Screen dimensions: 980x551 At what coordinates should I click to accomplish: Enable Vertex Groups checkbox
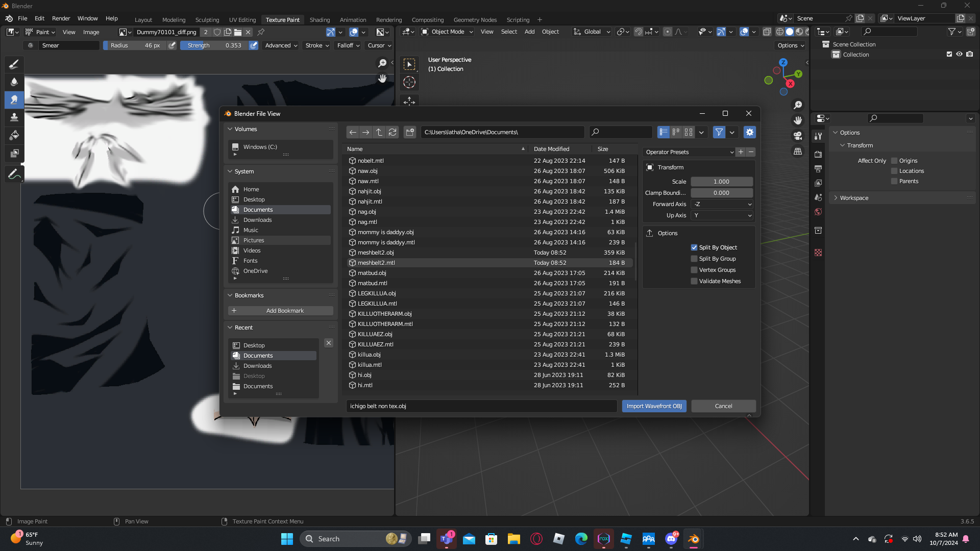(x=694, y=270)
